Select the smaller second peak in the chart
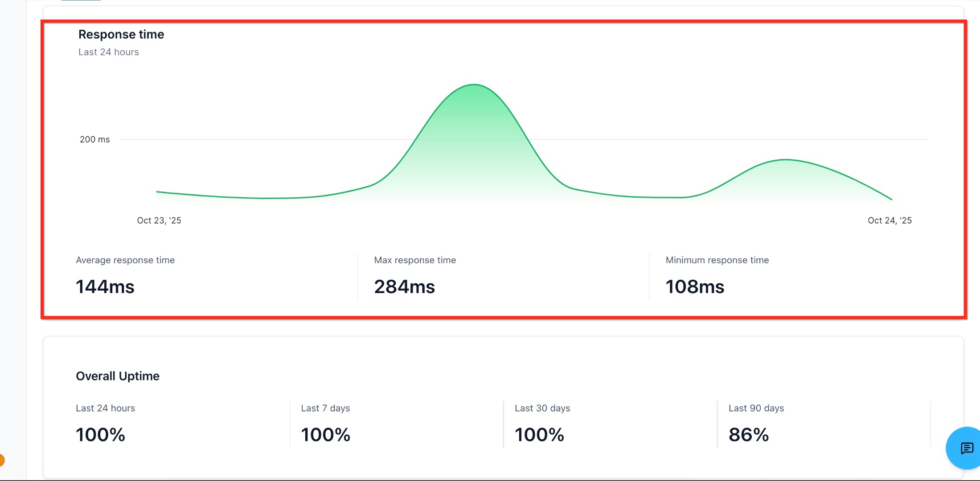This screenshot has width=980, height=481. (x=786, y=159)
